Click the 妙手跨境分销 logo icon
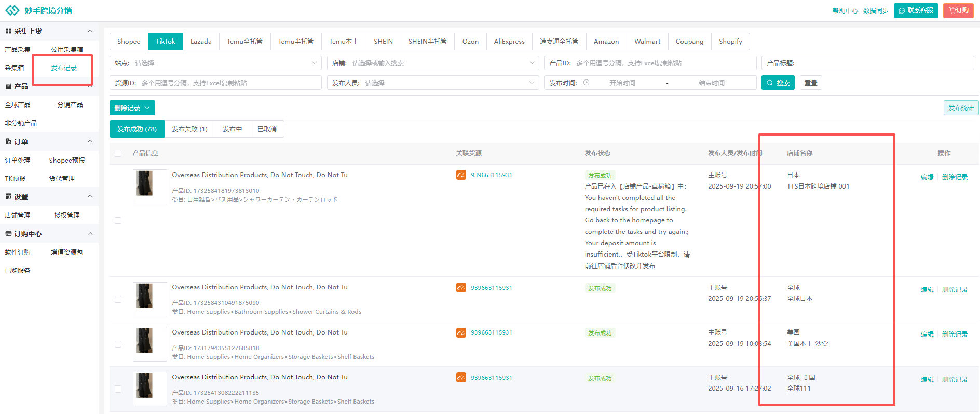Image resolution: width=980 pixels, height=414 pixels. (x=12, y=10)
